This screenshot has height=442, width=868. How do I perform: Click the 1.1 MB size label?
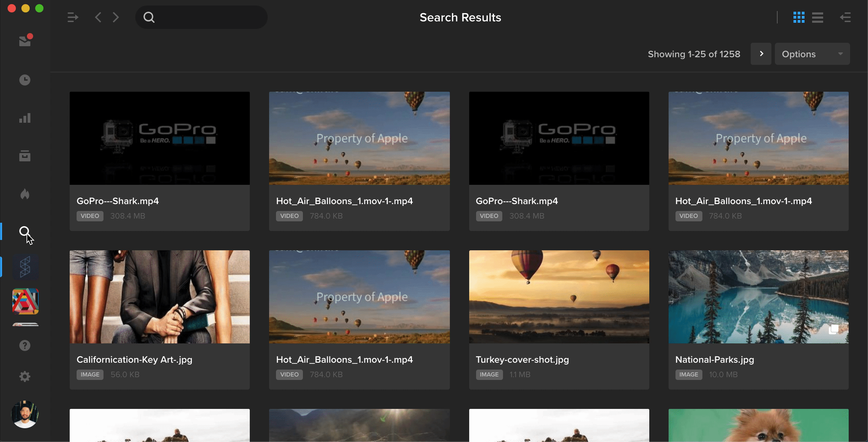(x=520, y=374)
